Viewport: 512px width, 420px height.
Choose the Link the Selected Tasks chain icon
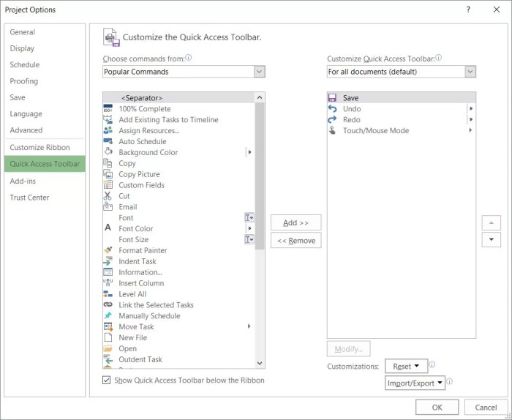coord(108,304)
